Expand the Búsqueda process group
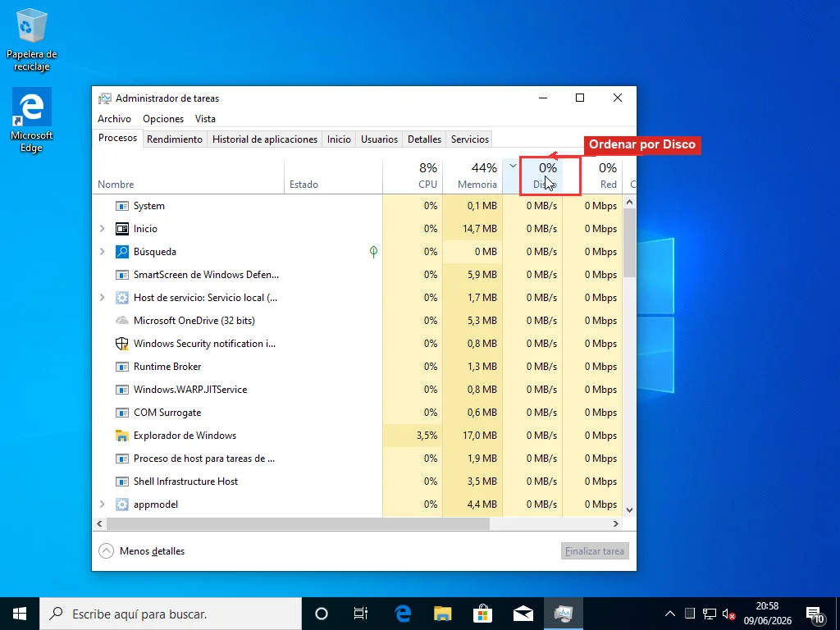The height and width of the screenshot is (630, 840). point(103,252)
